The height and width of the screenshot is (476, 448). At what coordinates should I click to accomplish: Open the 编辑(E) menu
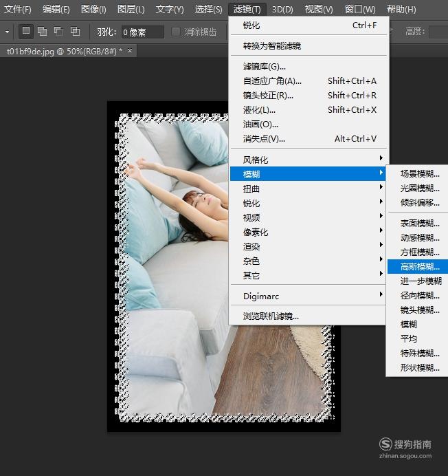point(56,10)
